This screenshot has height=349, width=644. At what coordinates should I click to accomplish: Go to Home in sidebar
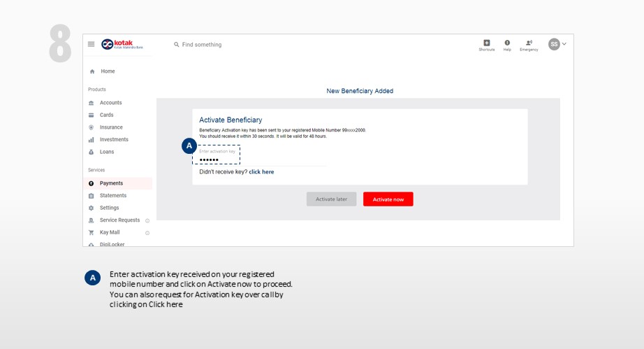(x=107, y=71)
